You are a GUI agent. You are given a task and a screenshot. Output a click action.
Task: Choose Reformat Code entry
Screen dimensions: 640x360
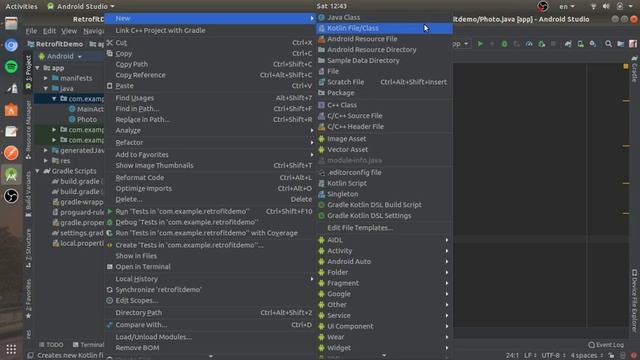(210, 178)
